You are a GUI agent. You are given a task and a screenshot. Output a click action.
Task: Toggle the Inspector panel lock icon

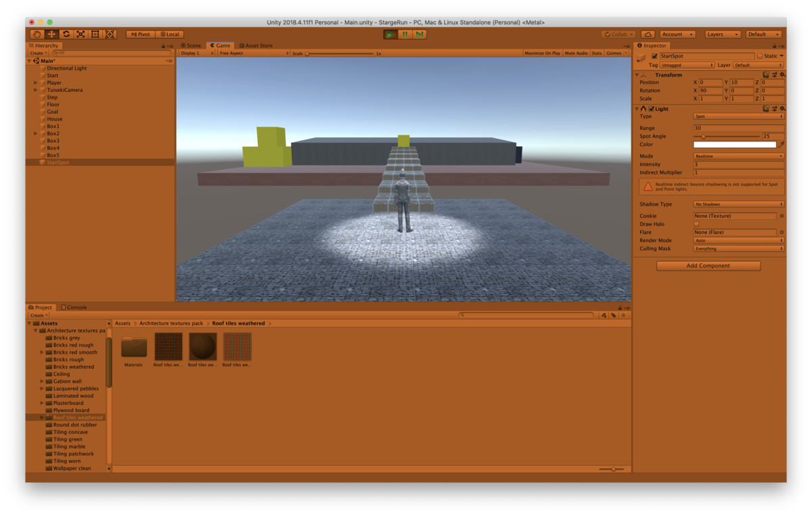[x=773, y=46]
